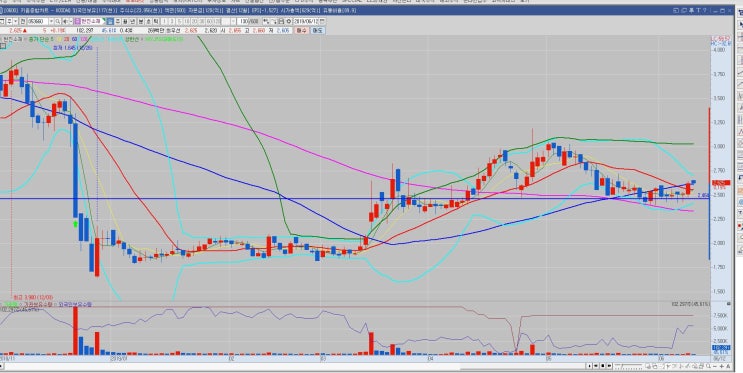Click the first title bar icon of chart window
The width and height of the screenshot is (743, 373).
pos(677,10)
